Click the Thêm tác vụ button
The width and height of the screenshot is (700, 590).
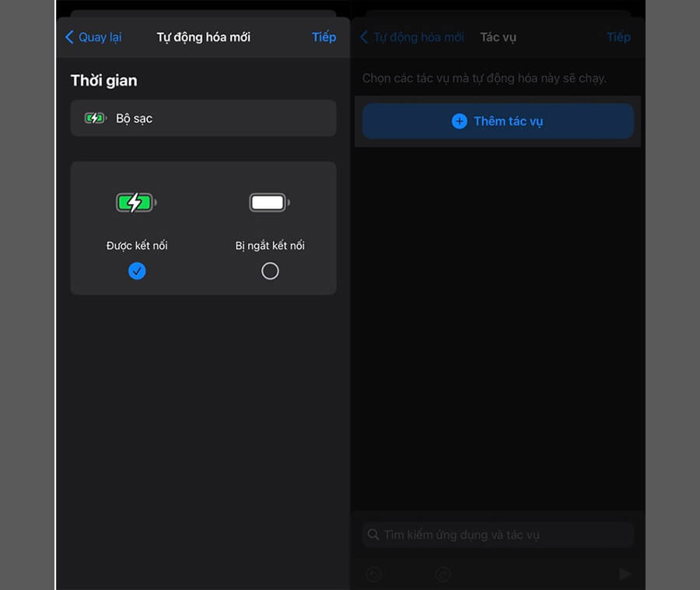pos(498,121)
